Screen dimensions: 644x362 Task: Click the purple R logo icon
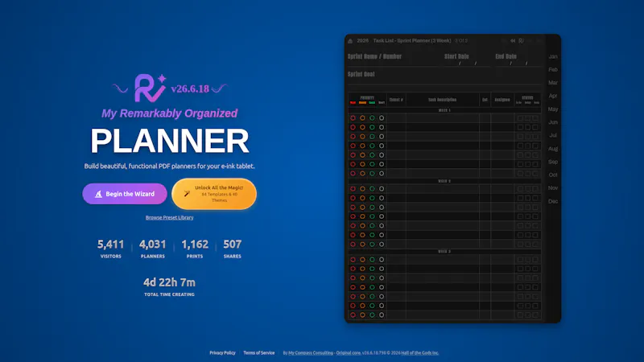tap(150, 88)
